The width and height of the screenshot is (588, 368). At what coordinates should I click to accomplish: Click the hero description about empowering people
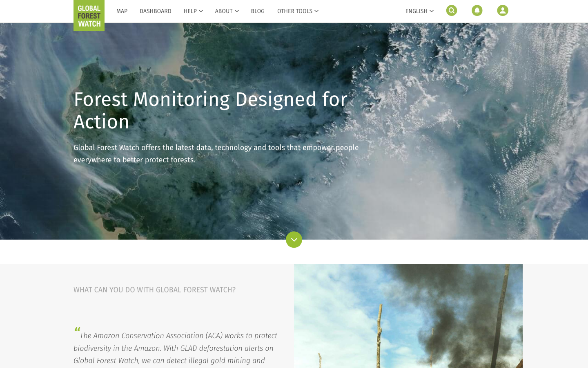tap(216, 154)
